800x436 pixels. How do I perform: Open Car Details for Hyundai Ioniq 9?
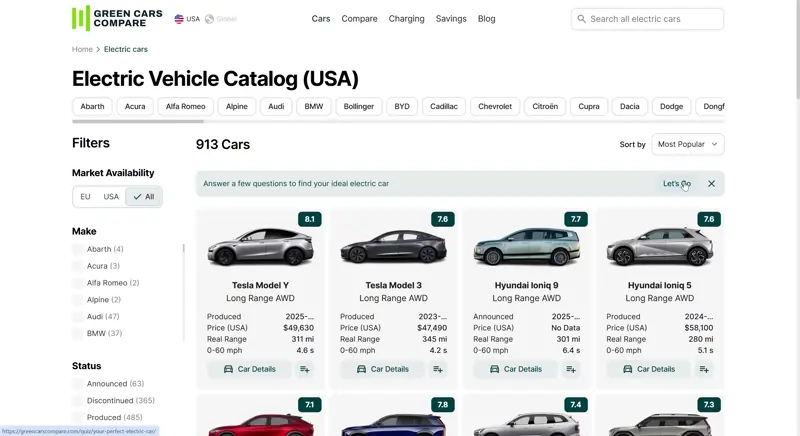[516, 369]
